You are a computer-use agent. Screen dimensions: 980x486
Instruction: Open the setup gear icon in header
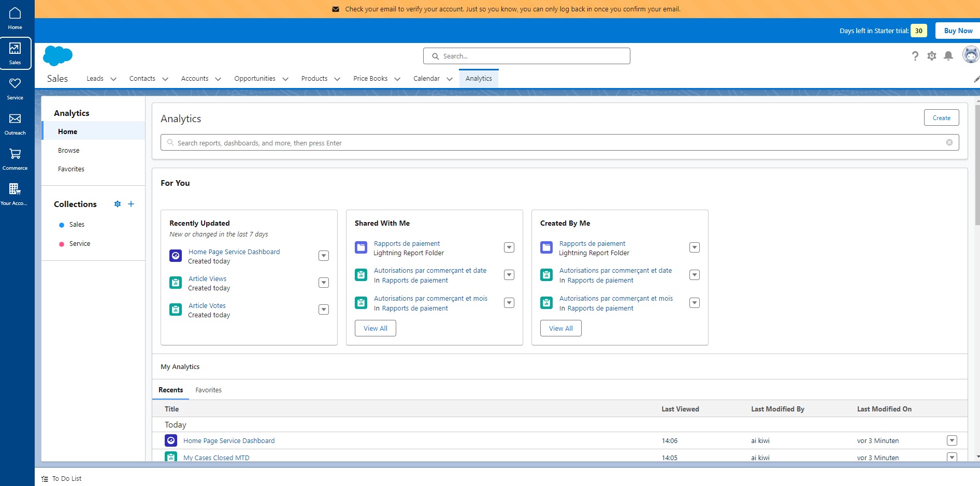932,56
